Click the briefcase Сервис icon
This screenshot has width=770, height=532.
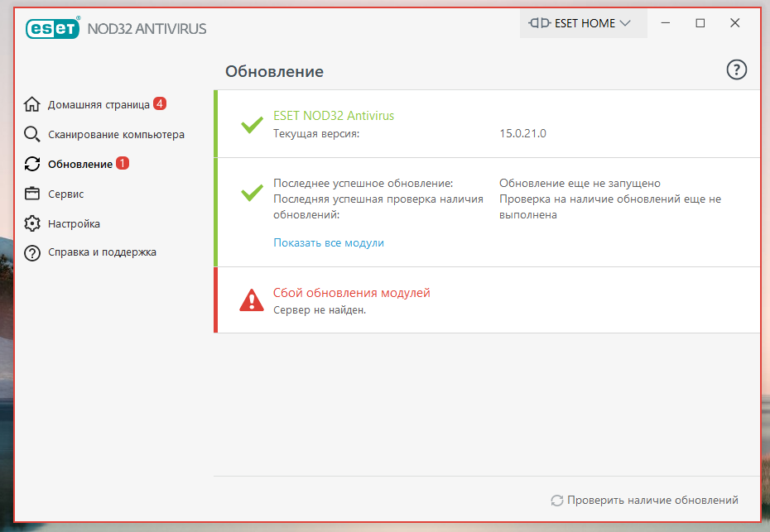click(x=32, y=194)
